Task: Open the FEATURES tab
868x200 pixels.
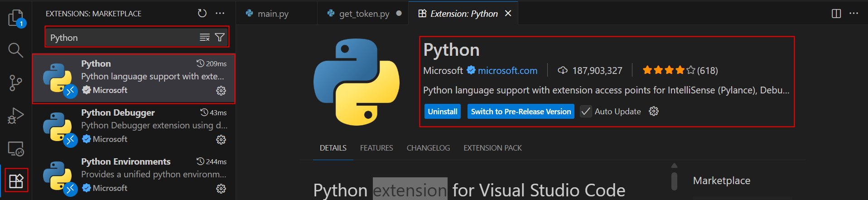Action: pyautogui.click(x=376, y=148)
